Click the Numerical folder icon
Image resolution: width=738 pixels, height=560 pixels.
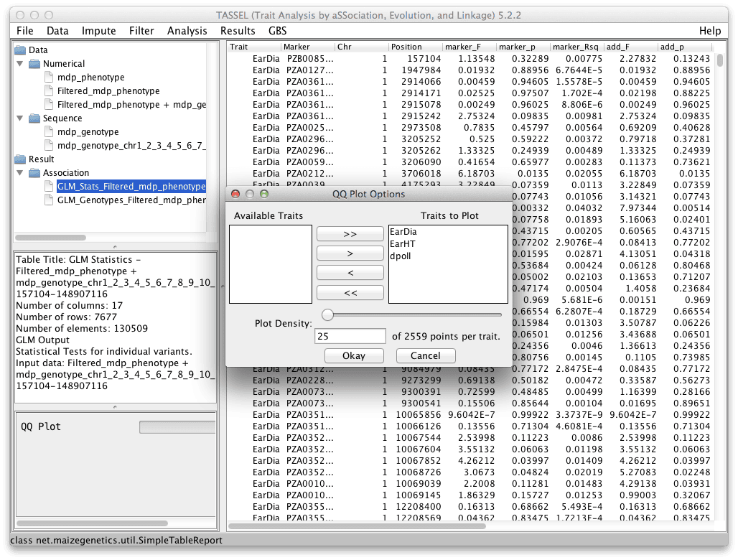pos(34,63)
